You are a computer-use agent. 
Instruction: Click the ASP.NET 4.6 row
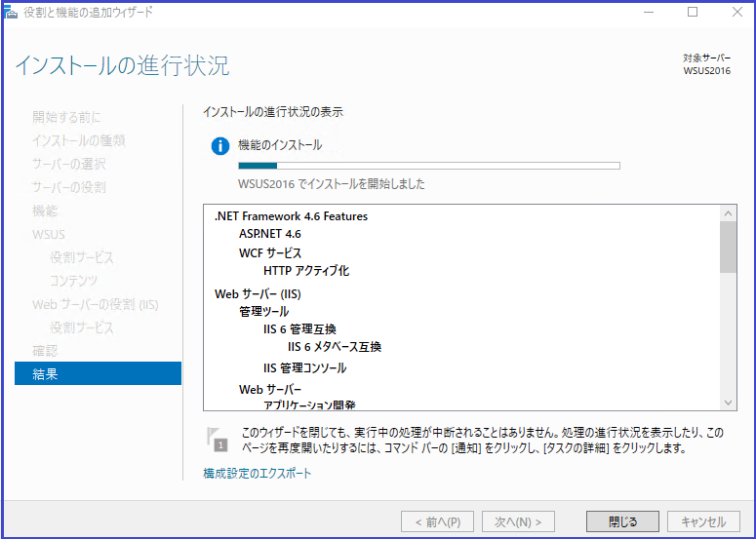pos(270,234)
